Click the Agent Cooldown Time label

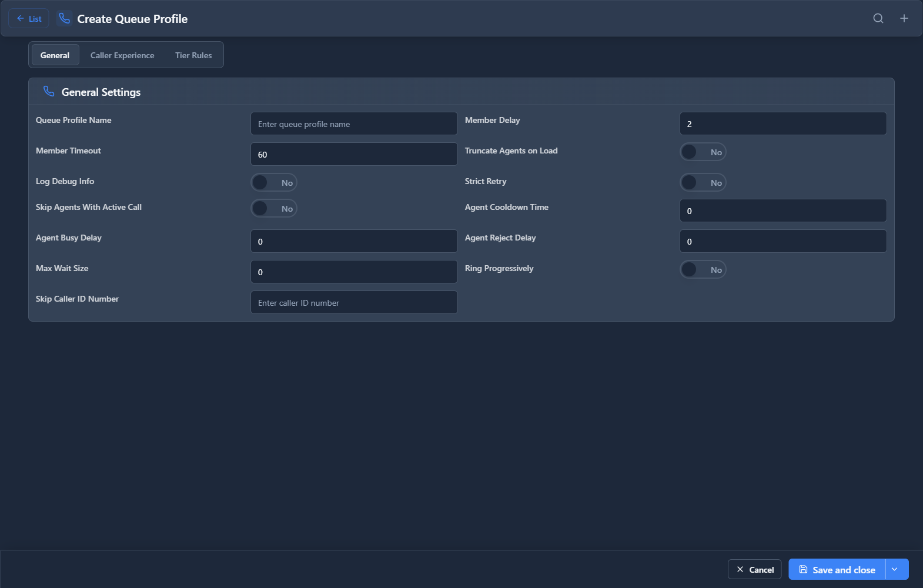[506, 207]
